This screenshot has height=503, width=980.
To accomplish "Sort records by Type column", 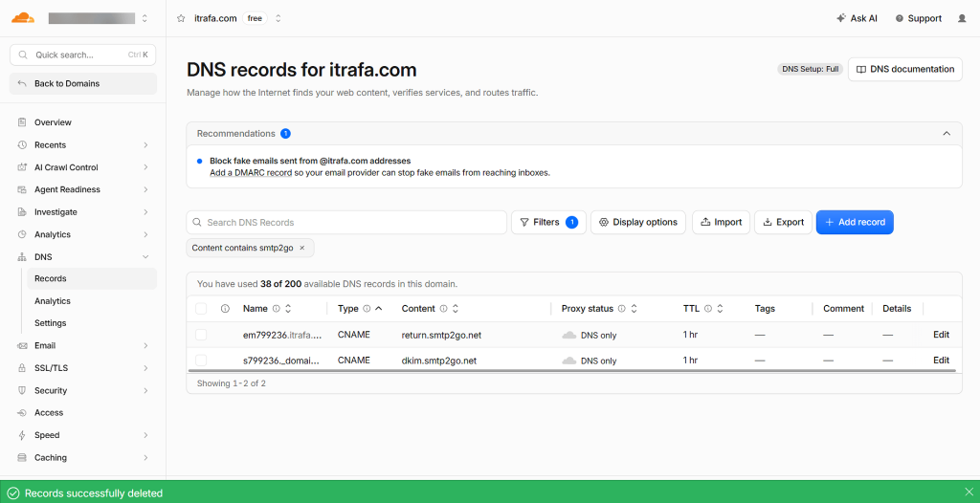I will [x=378, y=309].
